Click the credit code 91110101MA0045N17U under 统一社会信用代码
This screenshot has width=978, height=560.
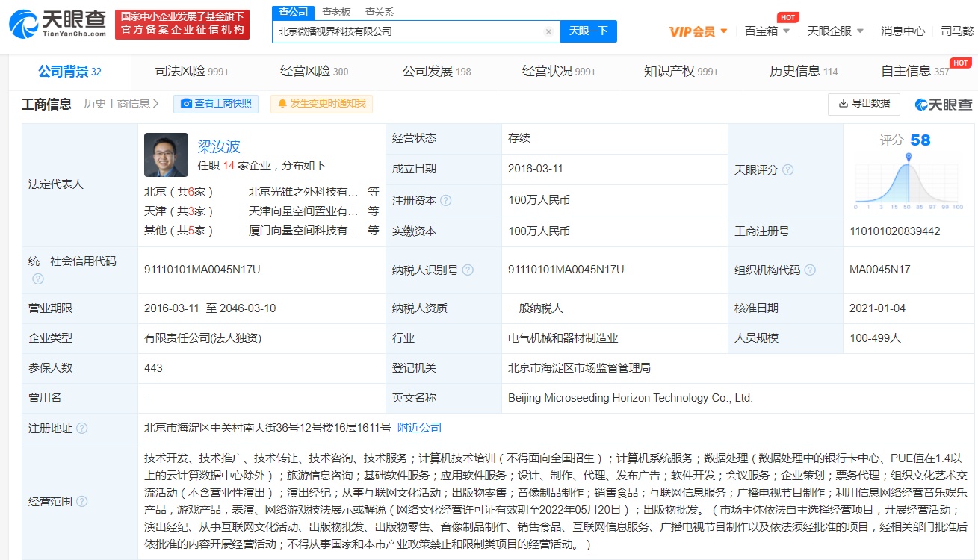pos(202,270)
